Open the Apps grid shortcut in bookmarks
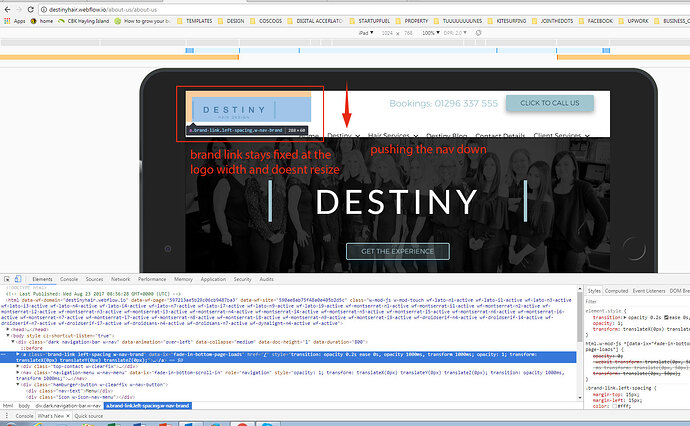690x426 pixels. 14,21
